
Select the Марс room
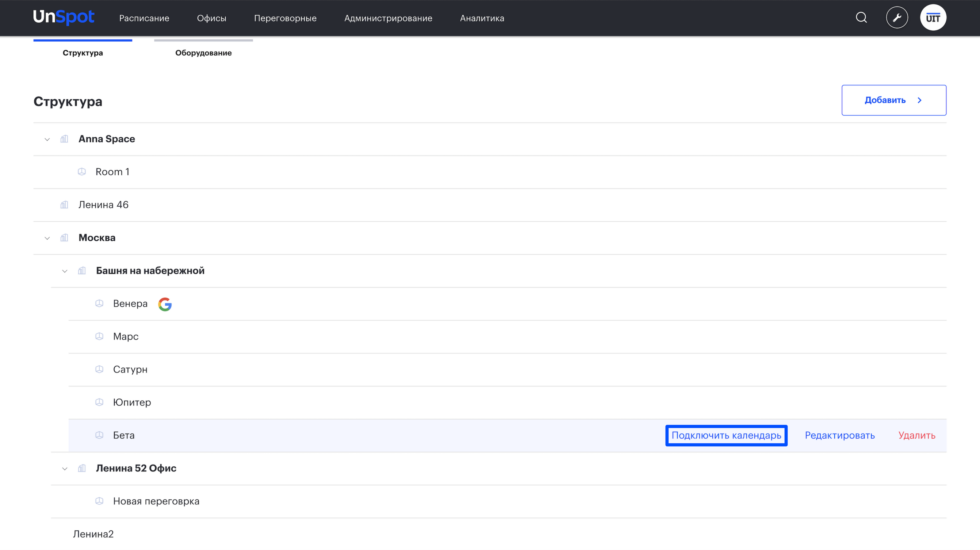click(x=508, y=337)
